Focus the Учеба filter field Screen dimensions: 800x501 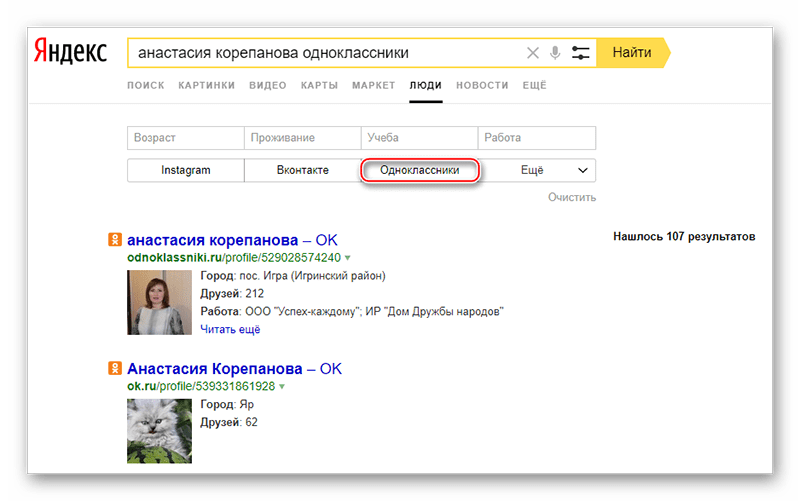pos(419,138)
